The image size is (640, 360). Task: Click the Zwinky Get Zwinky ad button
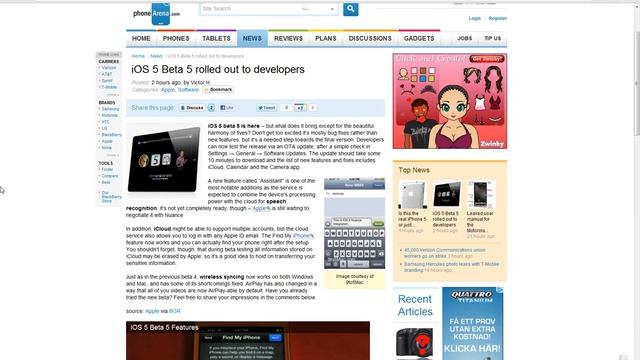tap(487, 59)
